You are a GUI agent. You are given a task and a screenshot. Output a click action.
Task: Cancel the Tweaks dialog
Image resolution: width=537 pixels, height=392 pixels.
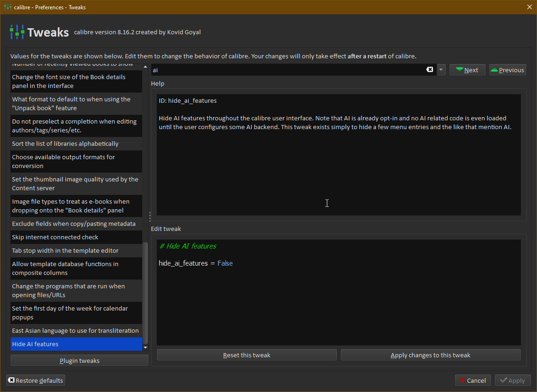(473, 380)
